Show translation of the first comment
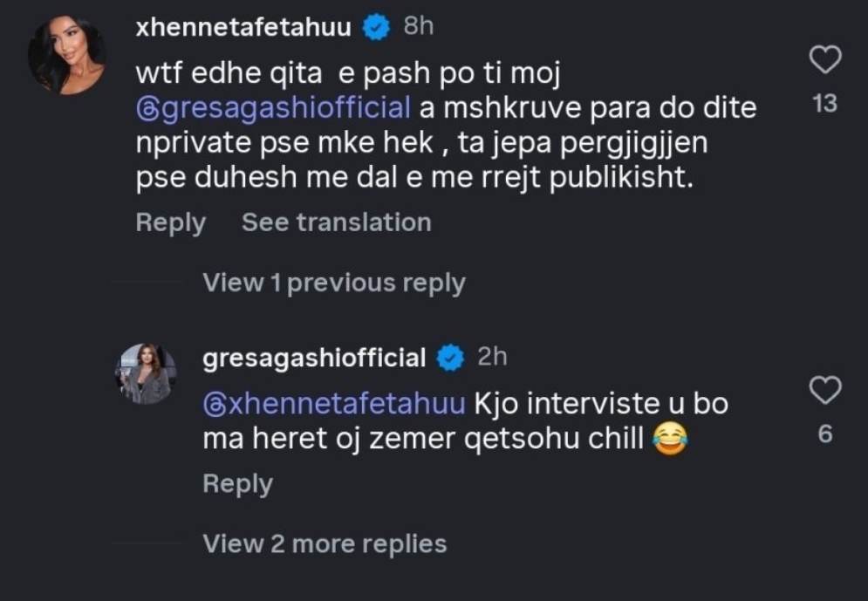This screenshot has height=601, width=868. 336,222
